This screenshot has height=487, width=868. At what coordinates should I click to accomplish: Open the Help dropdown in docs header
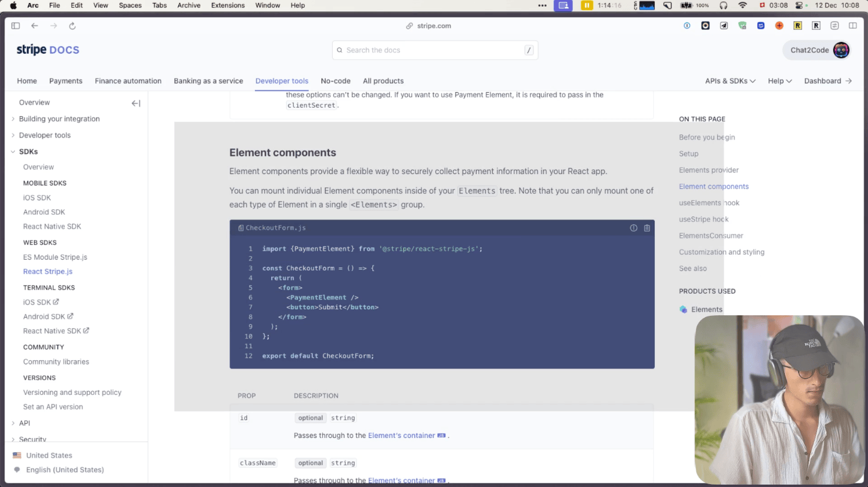780,81
